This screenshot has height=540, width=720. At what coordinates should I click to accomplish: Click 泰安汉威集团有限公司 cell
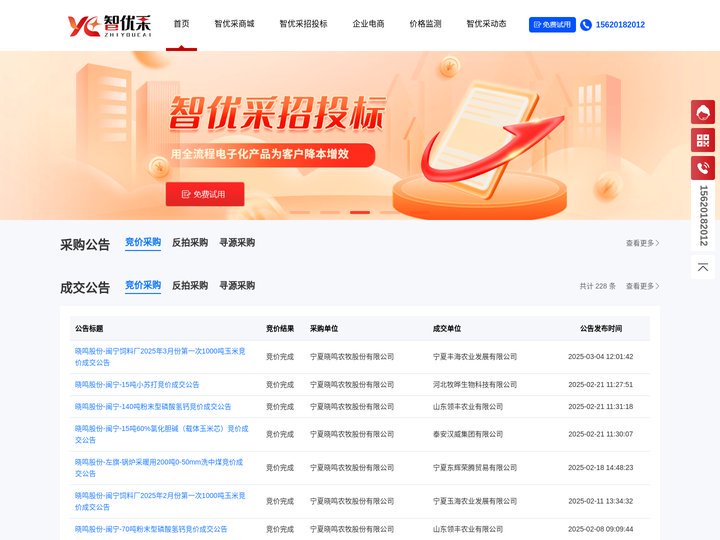click(x=468, y=434)
